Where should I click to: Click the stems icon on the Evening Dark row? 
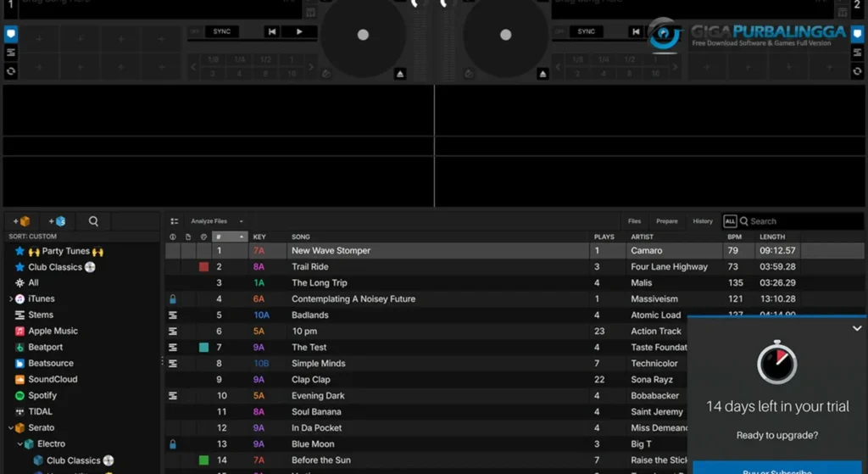(x=173, y=395)
